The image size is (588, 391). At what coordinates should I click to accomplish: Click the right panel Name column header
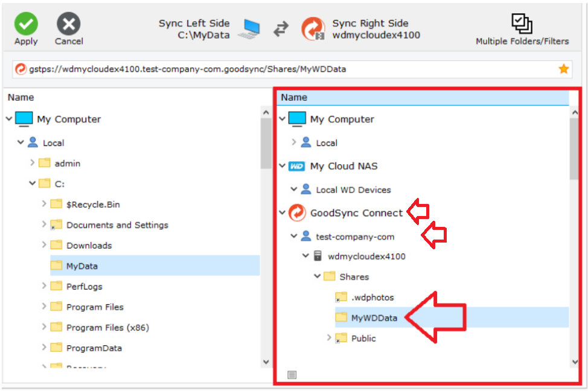[x=423, y=97]
